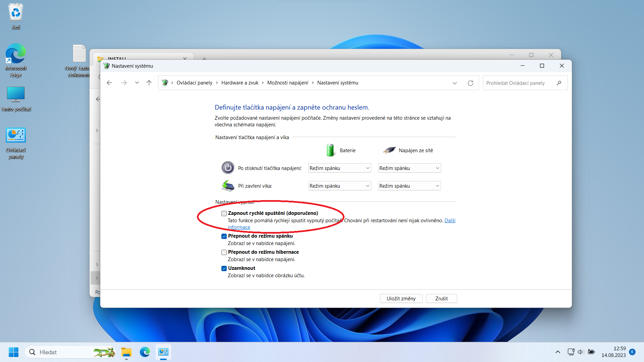This screenshot has width=644, height=362.
Task: Click the search magnifier icon
Action: 559,83
